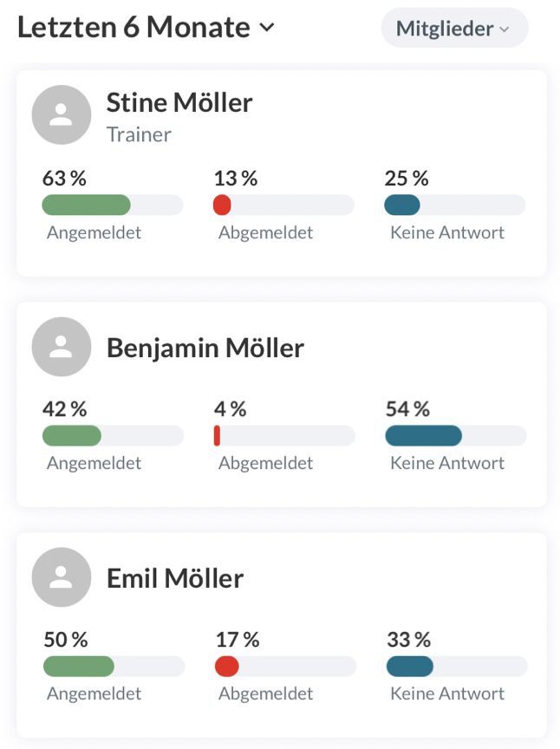Open Benjamin Möller's name link
The image size is (560, 749).
tap(205, 348)
